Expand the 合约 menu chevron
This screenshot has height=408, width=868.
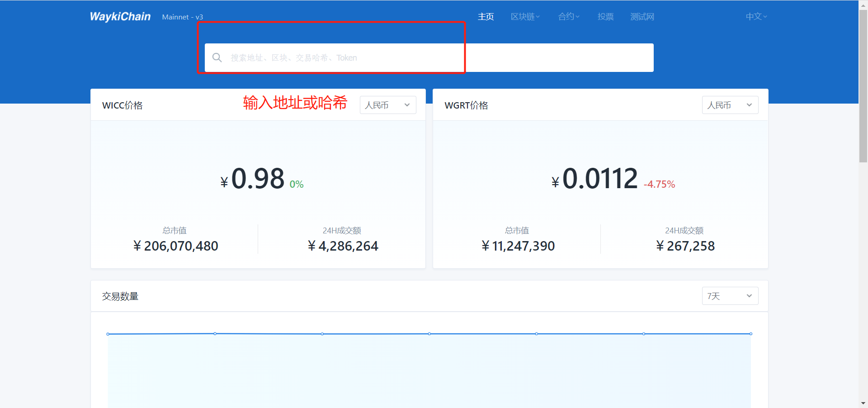[x=578, y=17]
